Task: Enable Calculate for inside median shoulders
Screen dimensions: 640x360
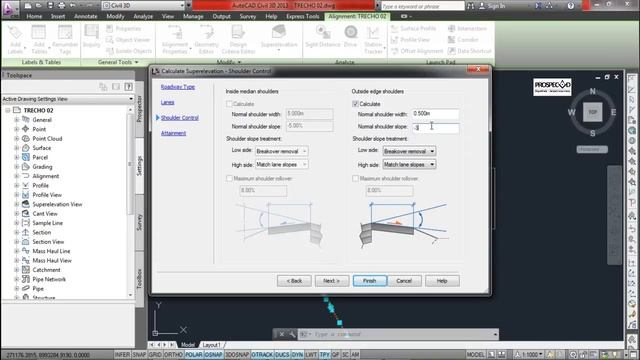Action: point(229,104)
